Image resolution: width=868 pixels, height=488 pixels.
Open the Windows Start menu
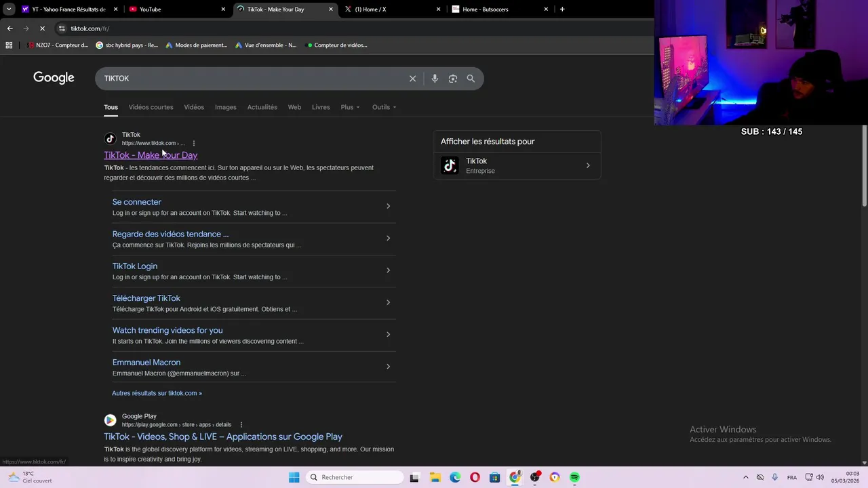[x=294, y=477]
